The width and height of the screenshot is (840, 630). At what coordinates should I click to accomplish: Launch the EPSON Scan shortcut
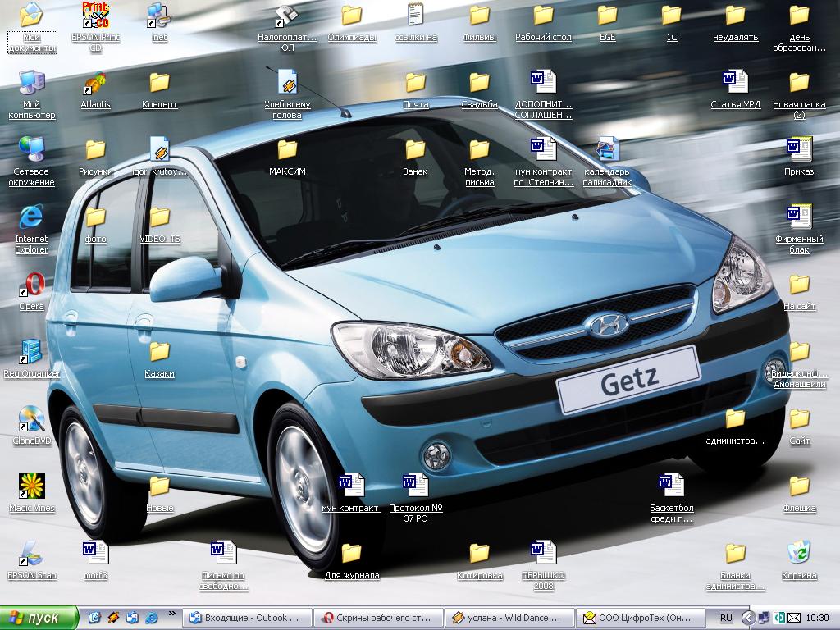(32, 559)
